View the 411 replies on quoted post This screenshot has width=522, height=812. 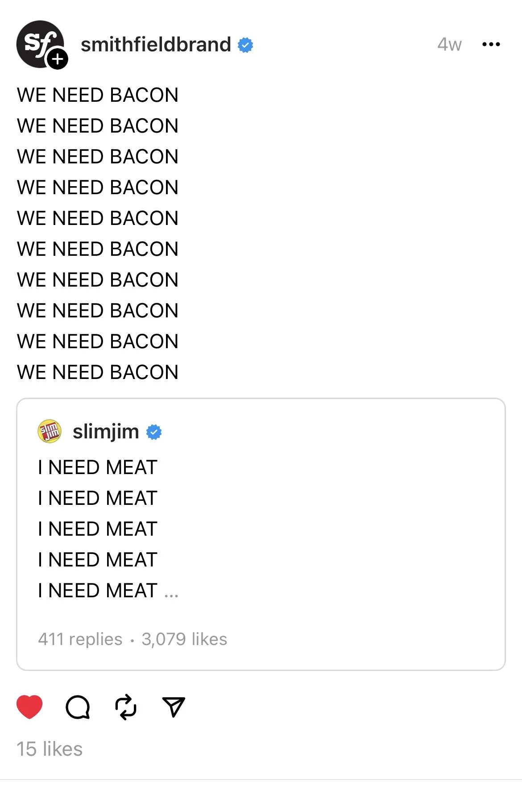click(x=80, y=639)
